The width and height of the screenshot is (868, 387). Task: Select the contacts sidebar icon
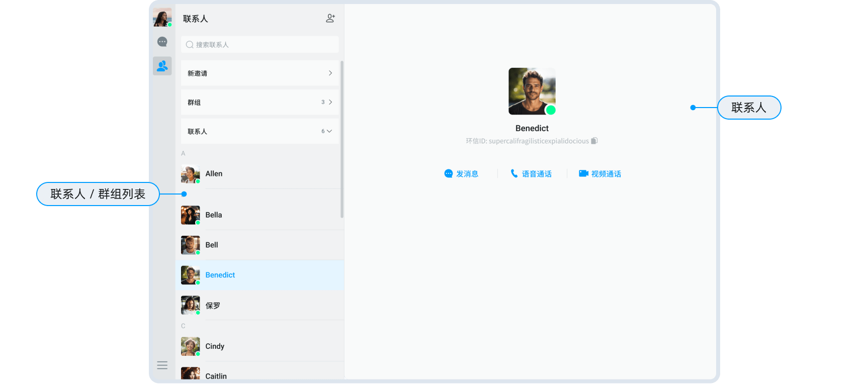point(162,66)
